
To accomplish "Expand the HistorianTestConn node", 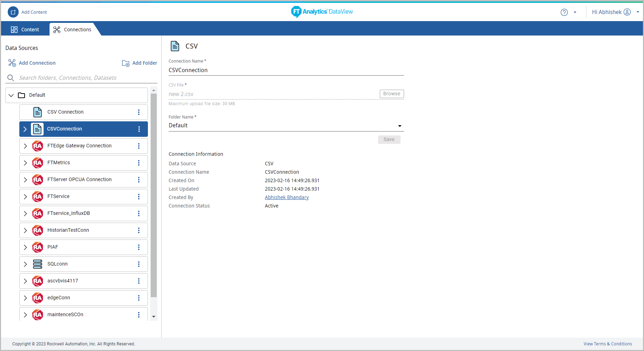I will 25,230.
